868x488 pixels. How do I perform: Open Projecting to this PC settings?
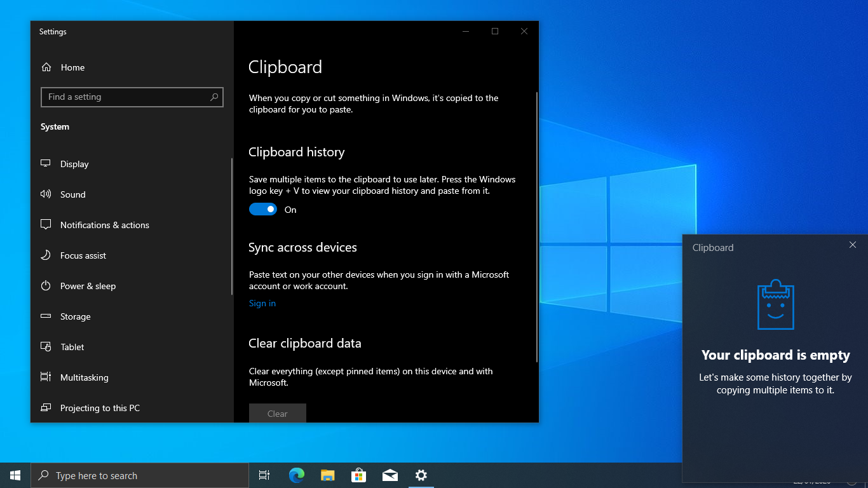click(100, 408)
